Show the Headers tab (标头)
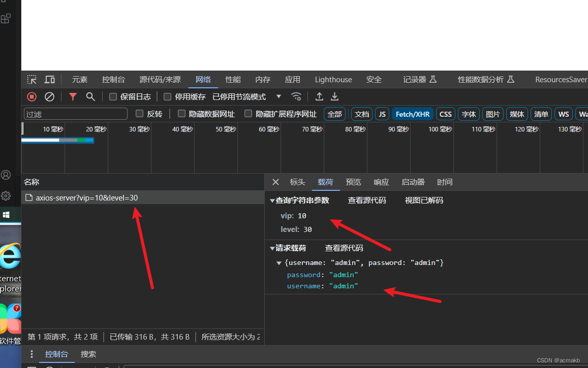Viewport: 588px width, 368px height. coord(297,182)
